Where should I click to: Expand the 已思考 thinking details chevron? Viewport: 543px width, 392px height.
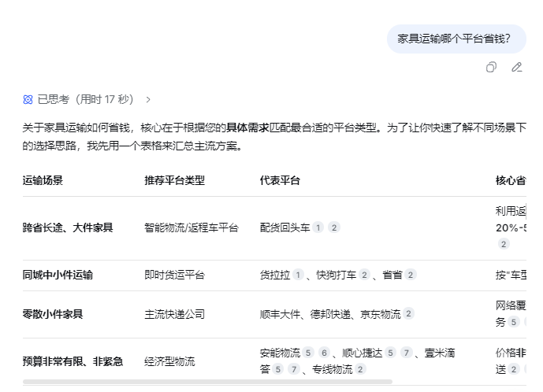[x=148, y=100]
